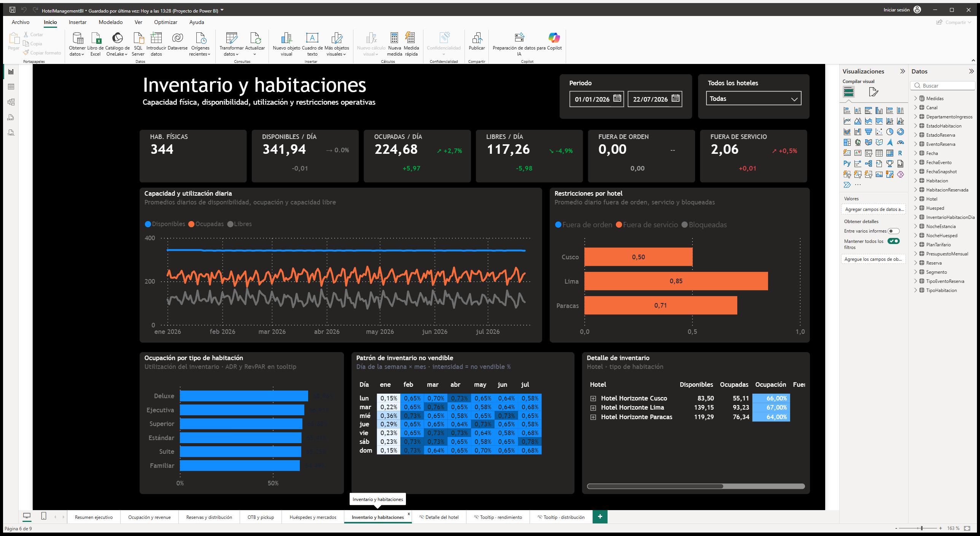Click the Save icon in title bar
980x536 pixels.
12,10
